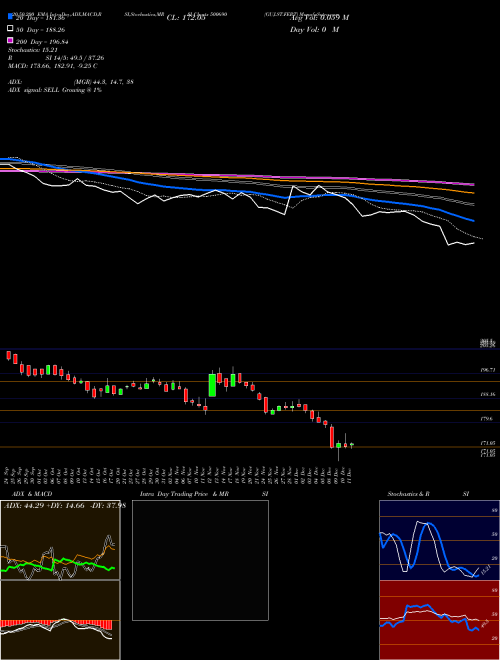Click the MACD histogram panel with red bars

click(x=60, y=620)
